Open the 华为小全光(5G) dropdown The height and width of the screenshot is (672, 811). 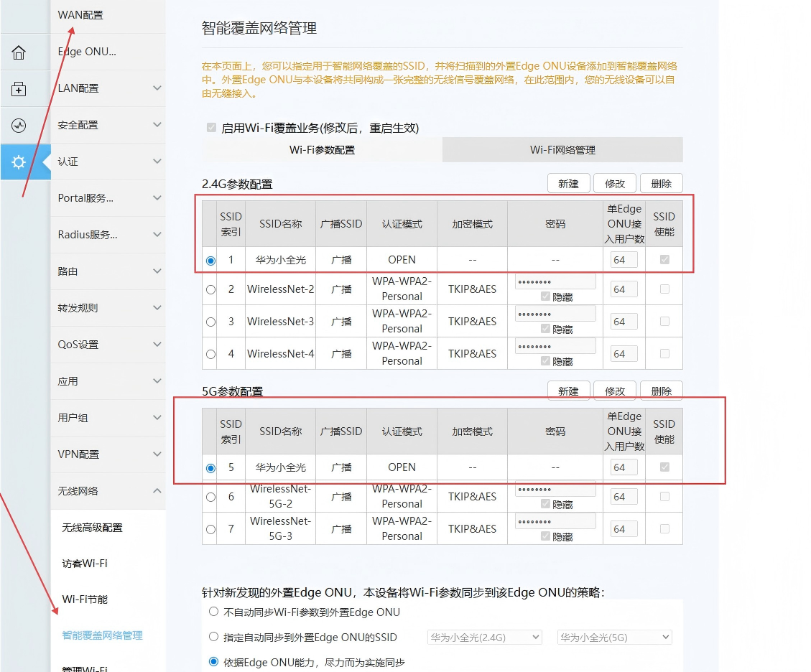tap(614, 637)
